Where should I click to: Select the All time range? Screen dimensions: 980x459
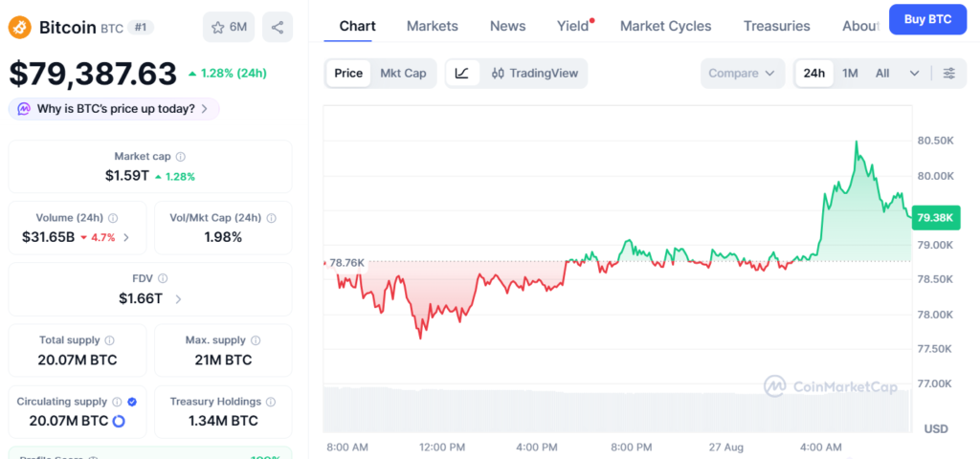pyautogui.click(x=881, y=73)
